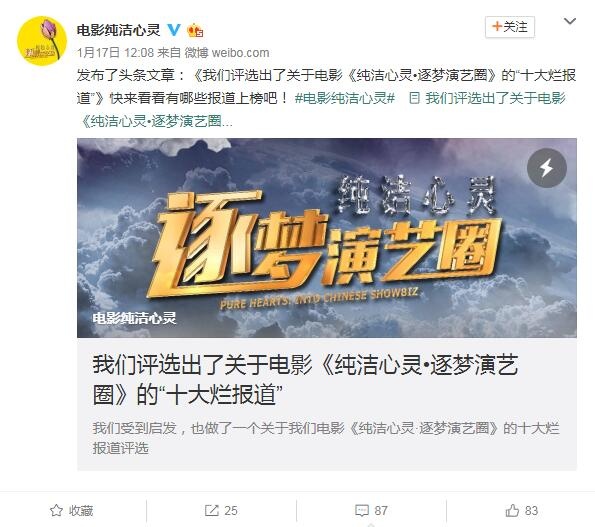The width and height of the screenshot is (595, 527).
Task: Click the article summary 我们受到启发 text
Action: tap(326, 438)
